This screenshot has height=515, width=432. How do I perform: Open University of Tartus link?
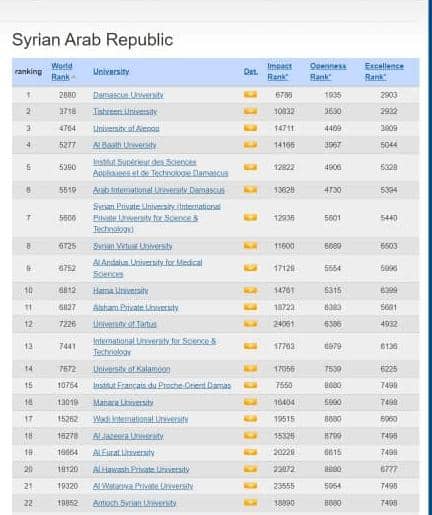(x=125, y=324)
